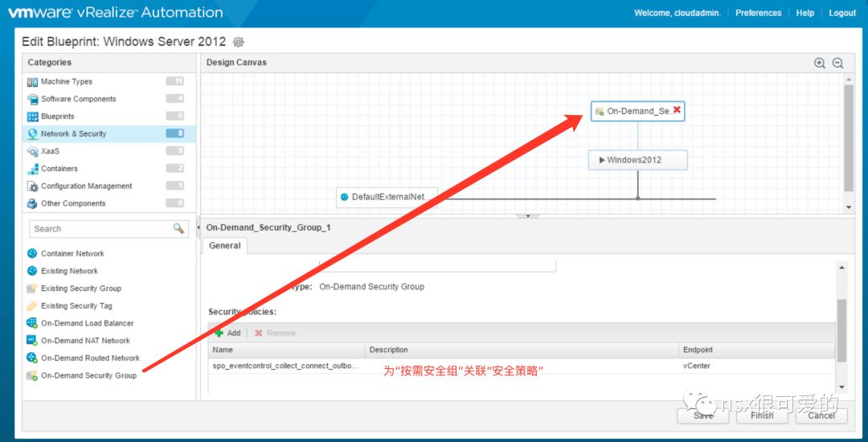Remove On-Demand_Se. node with red X

click(677, 110)
